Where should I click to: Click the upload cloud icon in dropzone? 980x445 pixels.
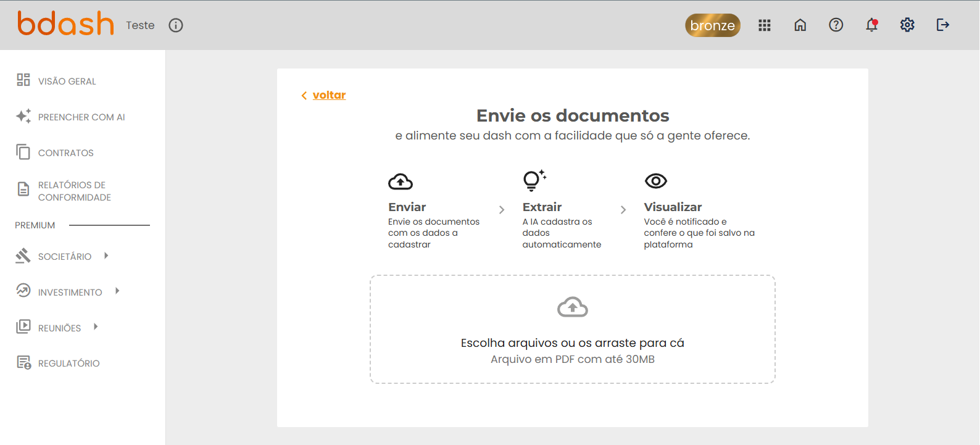point(572,307)
